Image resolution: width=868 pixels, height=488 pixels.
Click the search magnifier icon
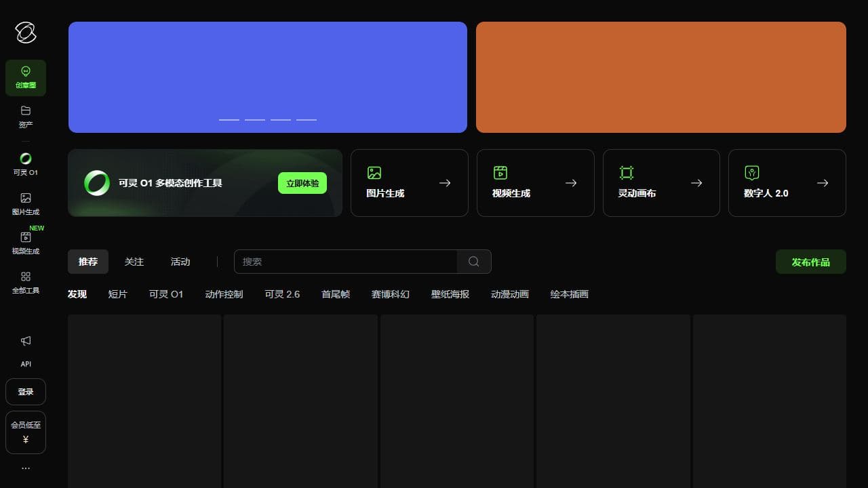(474, 262)
